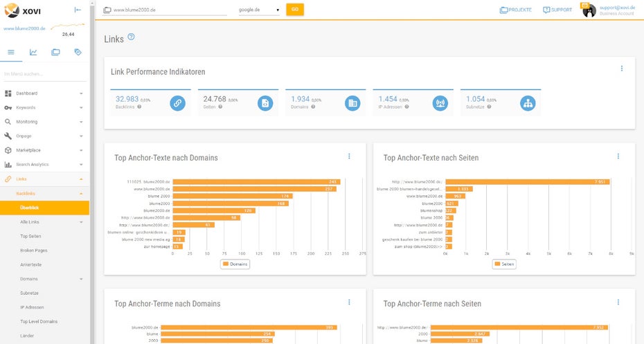The height and width of the screenshot is (344, 644).
Task: Click the XOVI logo
Action: point(23,10)
